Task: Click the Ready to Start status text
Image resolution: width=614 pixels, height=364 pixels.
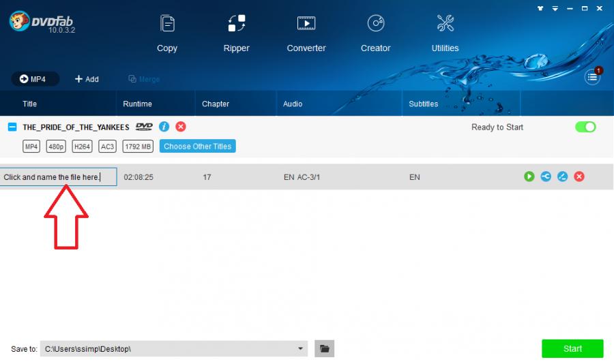Action: (497, 127)
